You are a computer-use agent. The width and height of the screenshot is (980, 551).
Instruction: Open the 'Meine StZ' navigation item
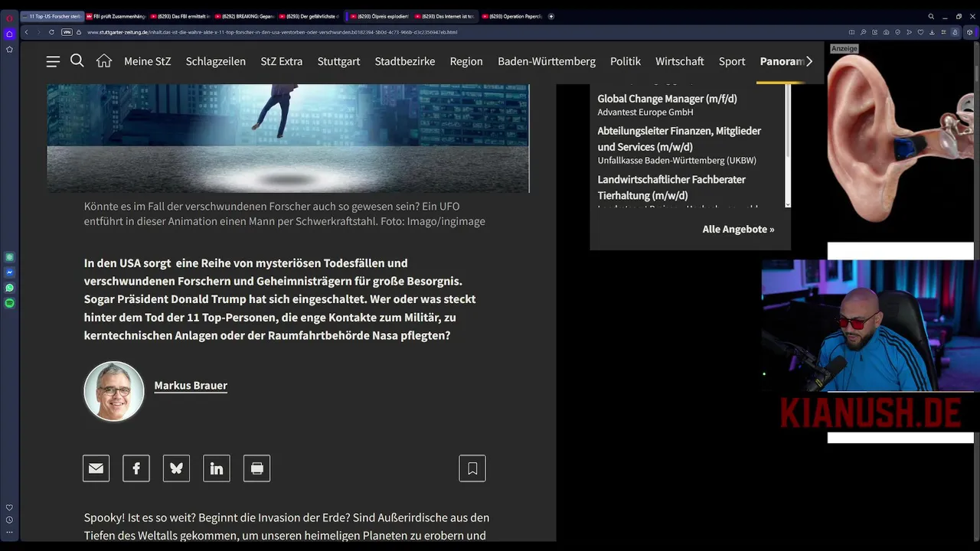coord(148,61)
